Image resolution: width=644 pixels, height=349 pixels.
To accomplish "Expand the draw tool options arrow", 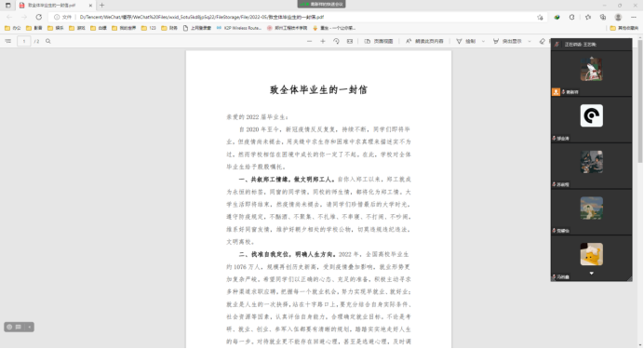I will 483,41.
